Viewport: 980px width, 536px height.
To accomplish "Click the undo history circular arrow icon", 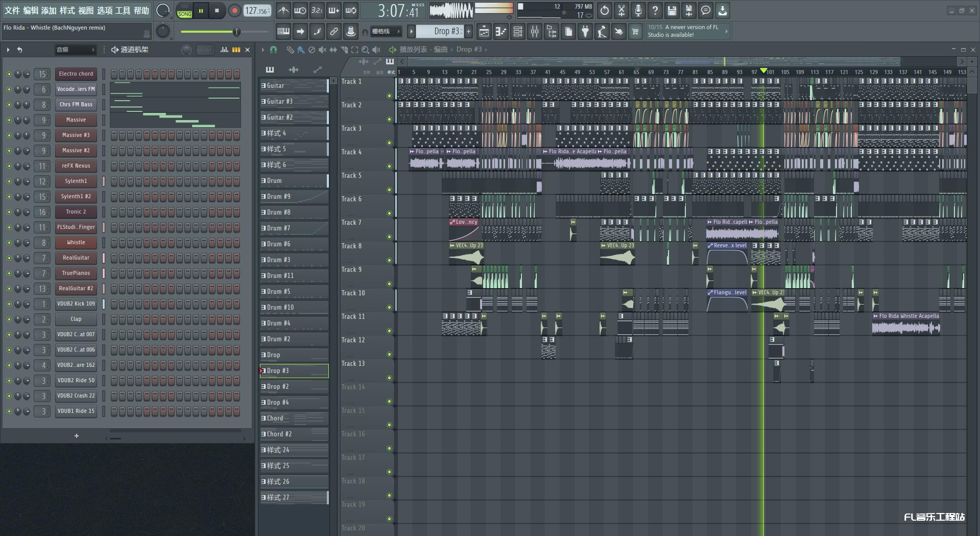I will [605, 10].
